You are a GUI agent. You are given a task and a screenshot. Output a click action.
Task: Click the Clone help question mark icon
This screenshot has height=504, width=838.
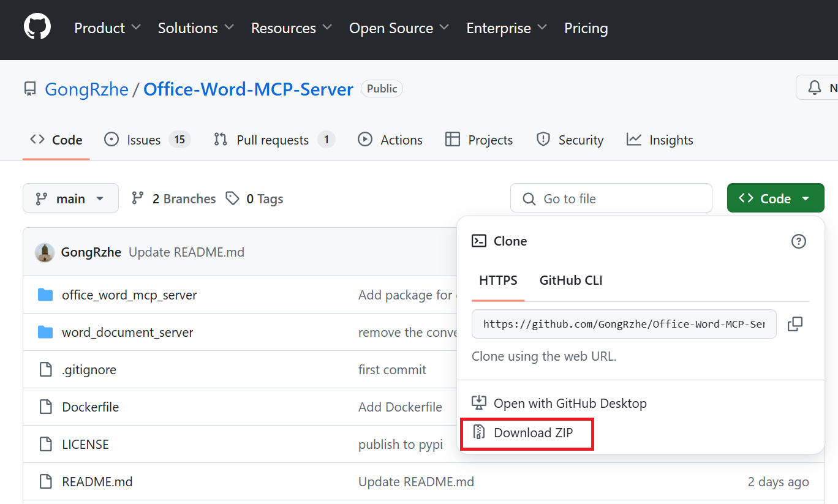[799, 241]
